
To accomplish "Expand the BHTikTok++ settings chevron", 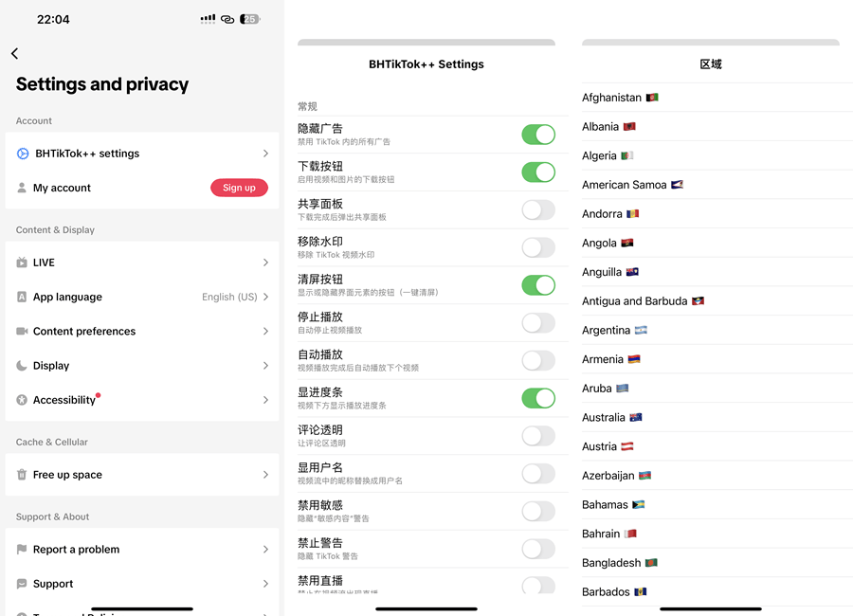I will tap(266, 154).
